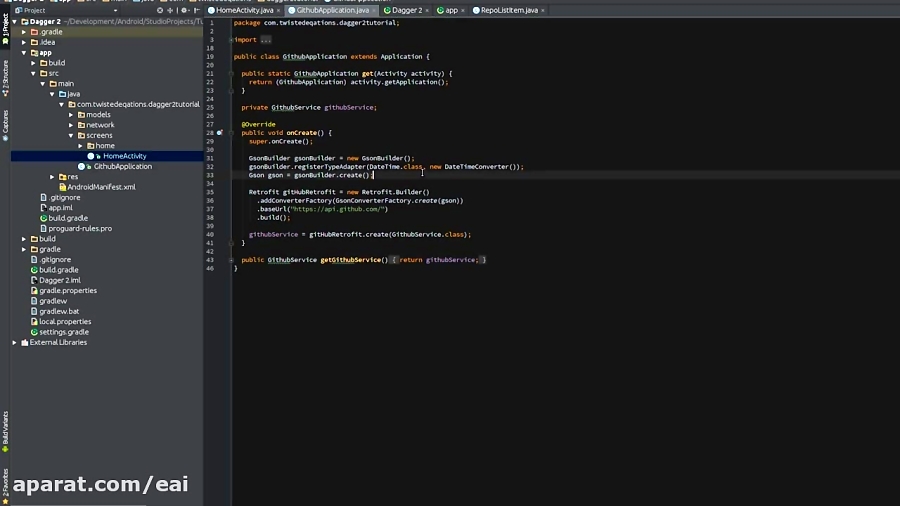
Task: Close the GithubApplication.java tab
Action: point(374,10)
